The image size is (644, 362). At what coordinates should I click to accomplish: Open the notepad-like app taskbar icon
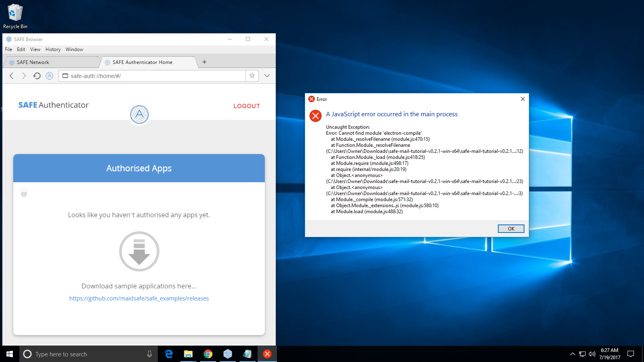pos(247,354)
